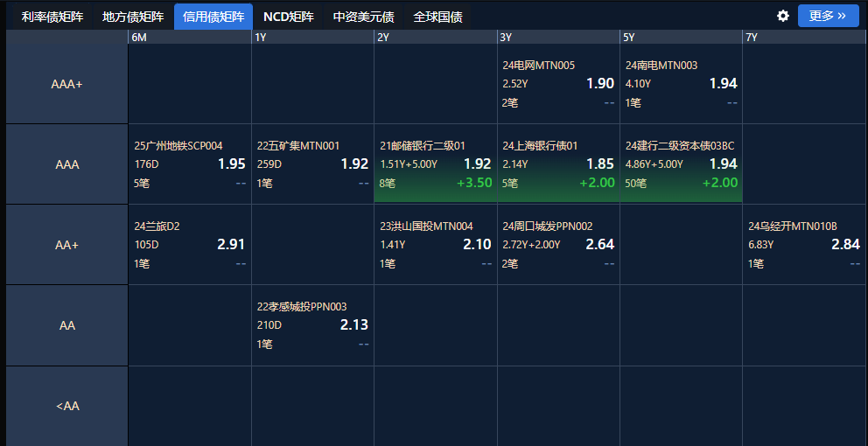Click the 2.64 yield of 周口城发PPN002
The width and height of the screenshot is (868, 446).
[x=600, y=245]
